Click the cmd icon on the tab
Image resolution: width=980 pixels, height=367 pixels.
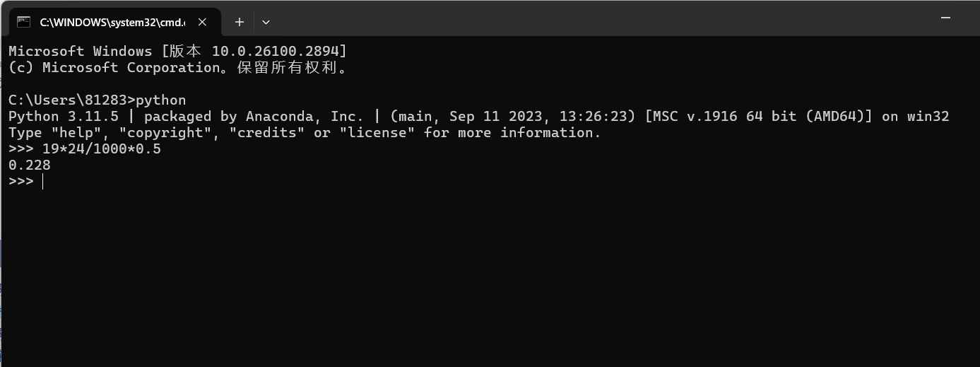tap(24, 22)
